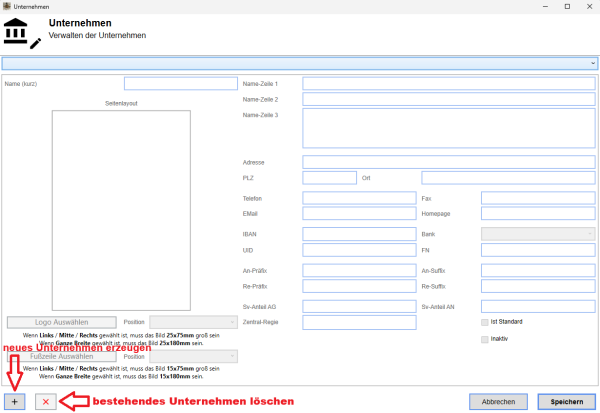The width and height of the screenshot is (600, 413).
Task: Click the An-Suffix input field
Action: [538, 270]
